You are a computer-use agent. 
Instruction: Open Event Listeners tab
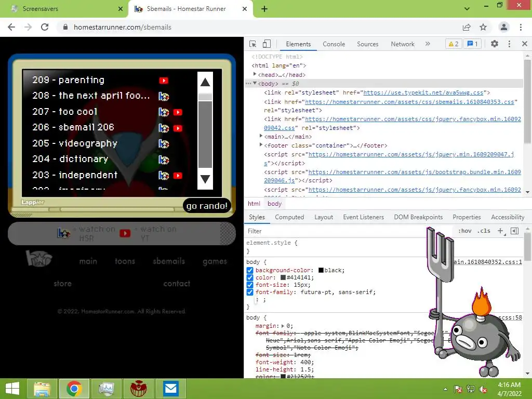coord(363,217)
